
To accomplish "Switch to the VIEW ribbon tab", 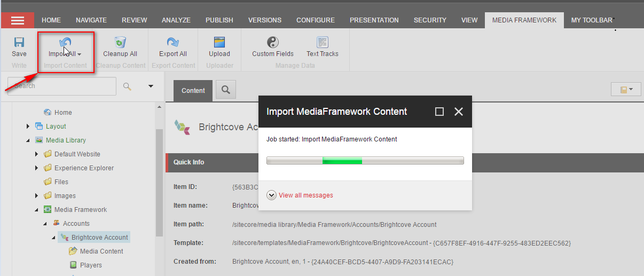I will click(469, 20).
